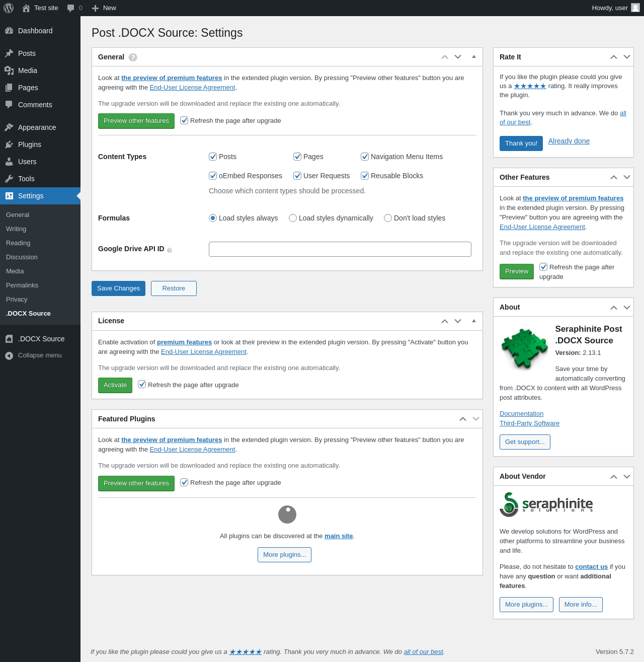Select Load styles dynamically radio

(293, 218)
